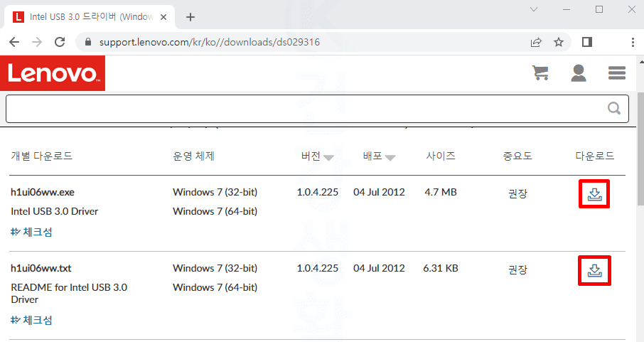Click the h1ui06ww.txt file name
Image resolution: width=644 pixels, height=342 pixels.
pyautogui.click(x=41, y=269)
